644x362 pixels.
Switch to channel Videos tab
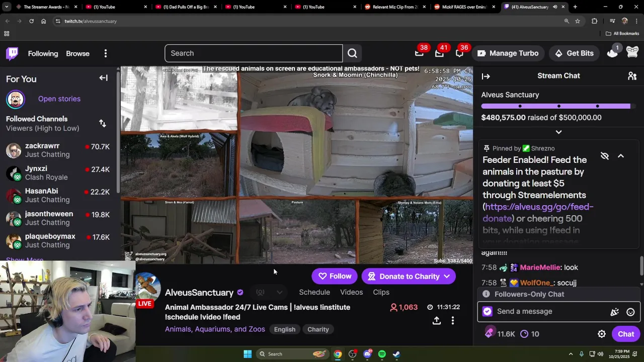[351, 292]
